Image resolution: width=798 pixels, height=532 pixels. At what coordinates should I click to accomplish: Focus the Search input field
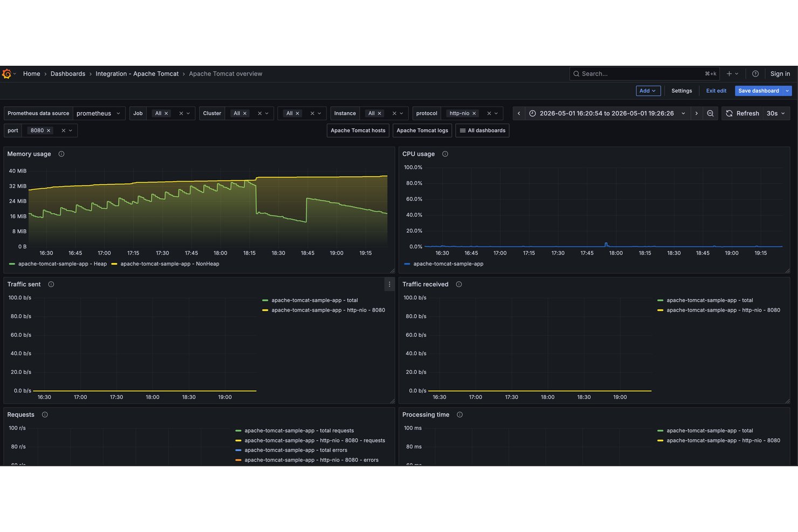click(x=644, y=74)
